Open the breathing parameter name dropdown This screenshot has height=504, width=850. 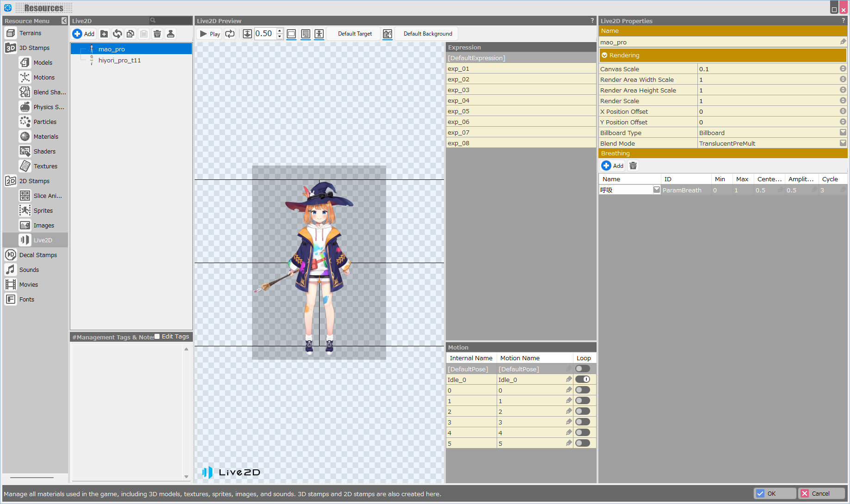pyautogui.click(x=657, y=190)
